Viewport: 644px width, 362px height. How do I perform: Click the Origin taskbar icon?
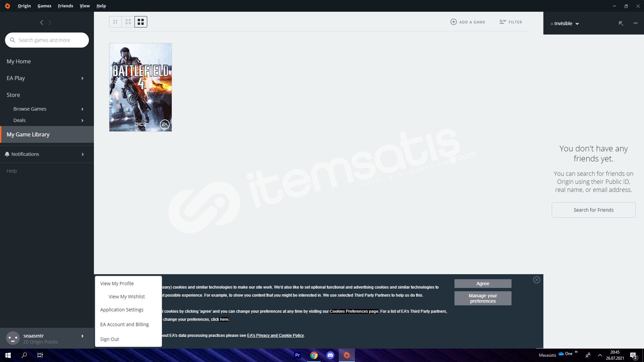(347, 355)
